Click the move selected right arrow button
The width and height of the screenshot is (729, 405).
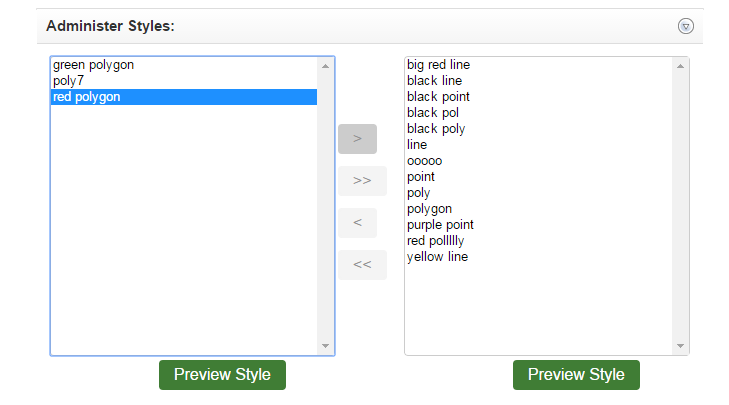coord(357,139)
